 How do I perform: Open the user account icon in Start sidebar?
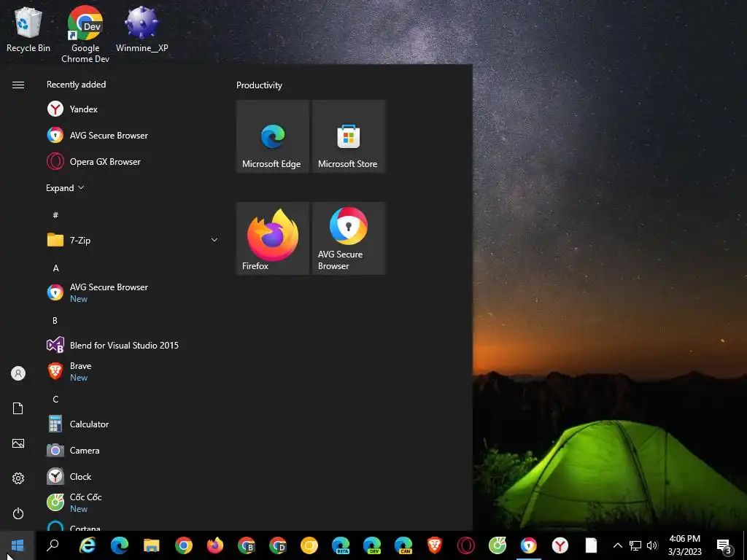(18, 373)
